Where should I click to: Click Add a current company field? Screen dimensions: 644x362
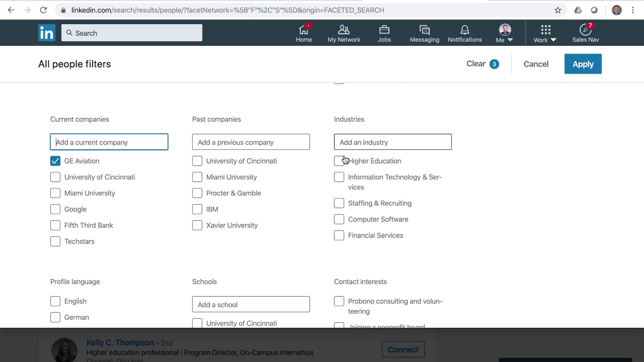(109, 142)
